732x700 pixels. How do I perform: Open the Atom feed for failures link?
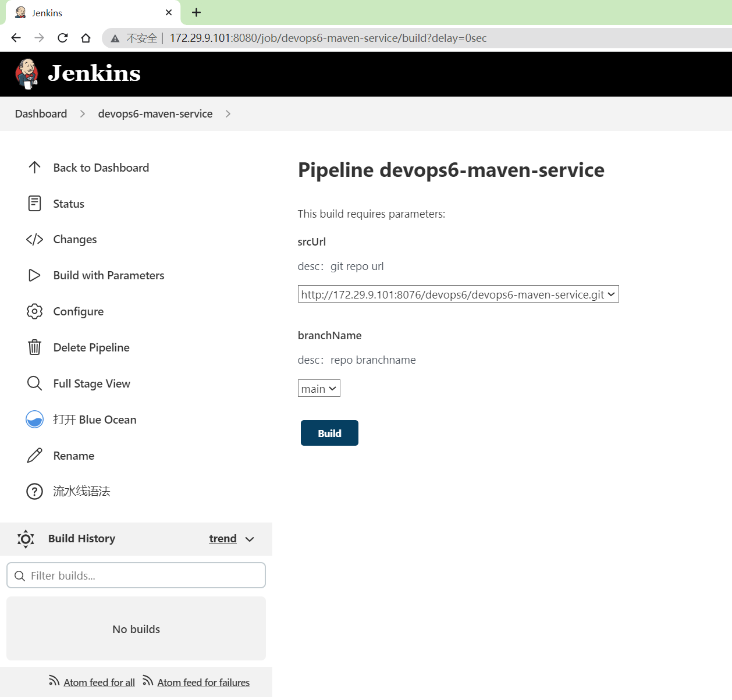[204, 683]
